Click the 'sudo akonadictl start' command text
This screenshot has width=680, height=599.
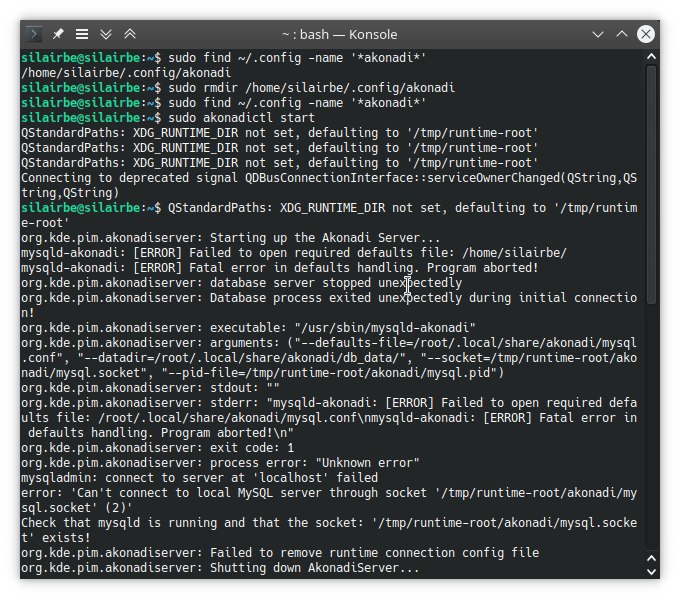[241, 118]
